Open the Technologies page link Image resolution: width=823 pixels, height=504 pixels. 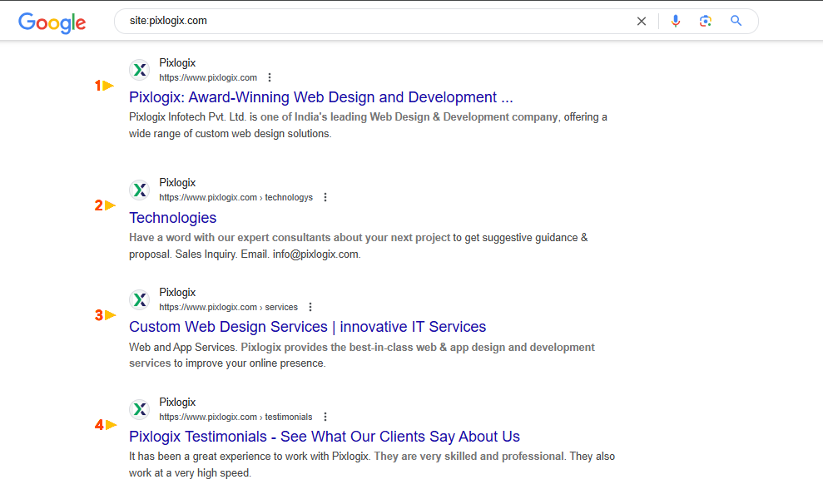172,217
